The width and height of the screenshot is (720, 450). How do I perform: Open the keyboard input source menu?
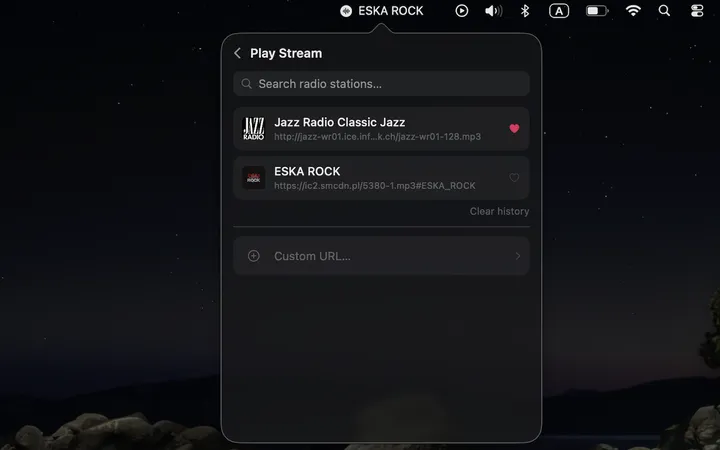559,11
